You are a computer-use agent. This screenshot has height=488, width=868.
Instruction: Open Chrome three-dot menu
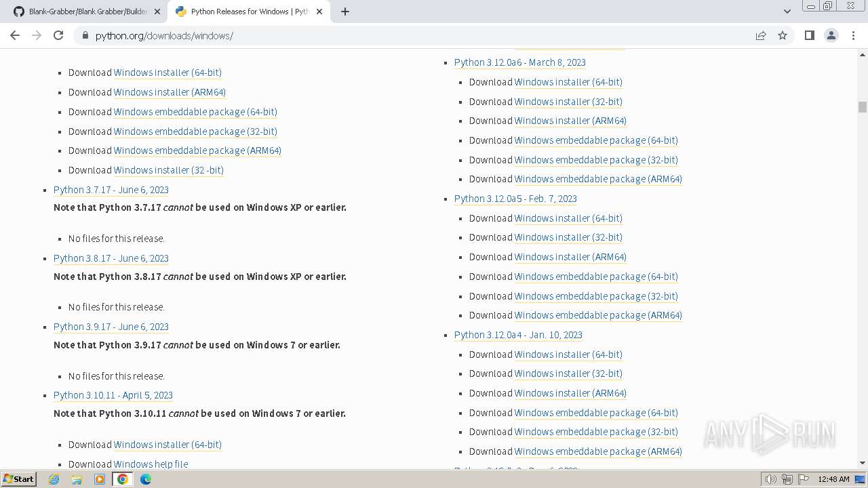coord(853,35)
